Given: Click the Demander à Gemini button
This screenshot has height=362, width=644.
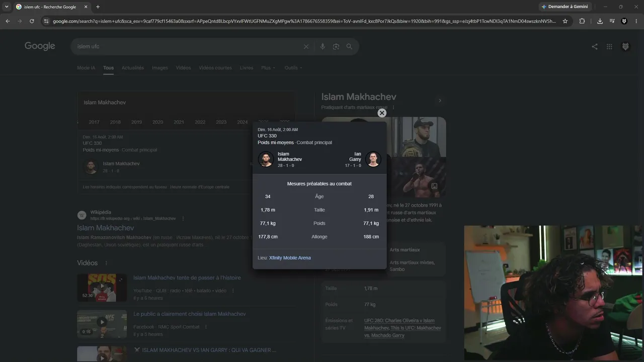Looking at the screenshot, I should pyautogui.click(x=564, y=7).
